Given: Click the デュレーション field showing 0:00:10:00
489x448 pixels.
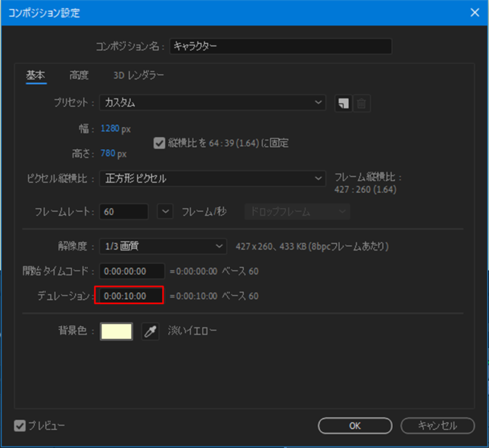Looking at the screenshot, I should pos(129,296).
